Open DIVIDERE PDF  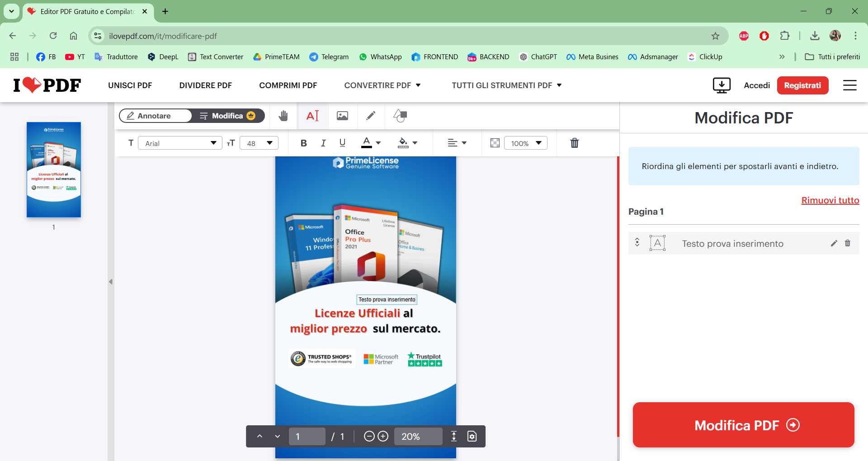point(206,85)
